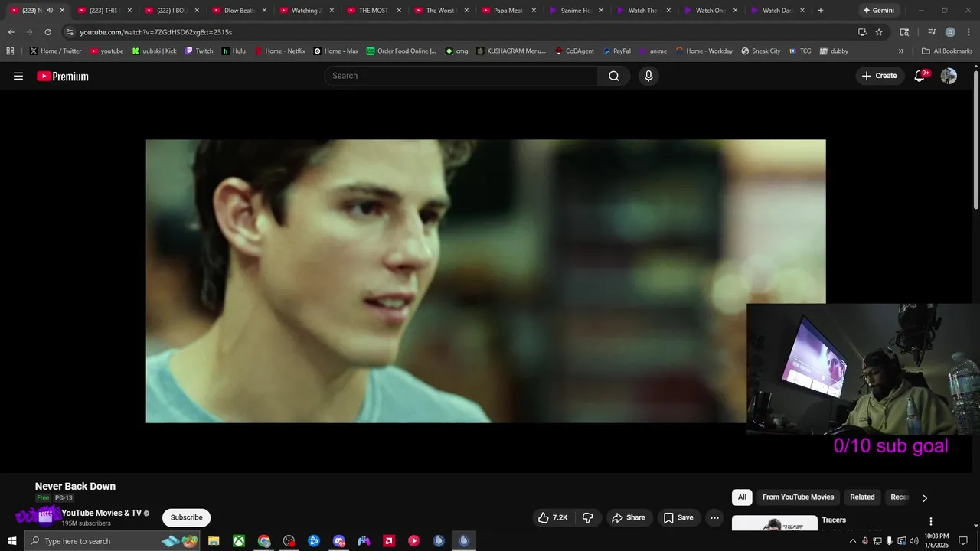
Task: Select the All filter chip
Action: click(x=742, y=497)
